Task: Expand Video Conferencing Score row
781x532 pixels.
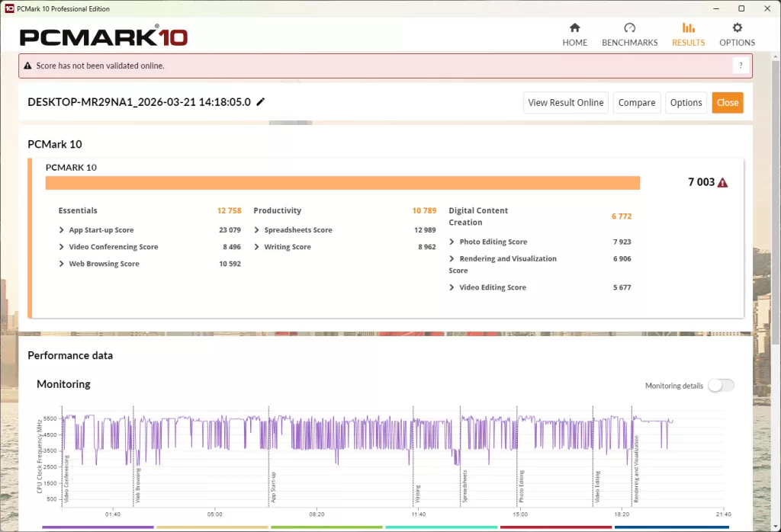Action: point(61,247)
